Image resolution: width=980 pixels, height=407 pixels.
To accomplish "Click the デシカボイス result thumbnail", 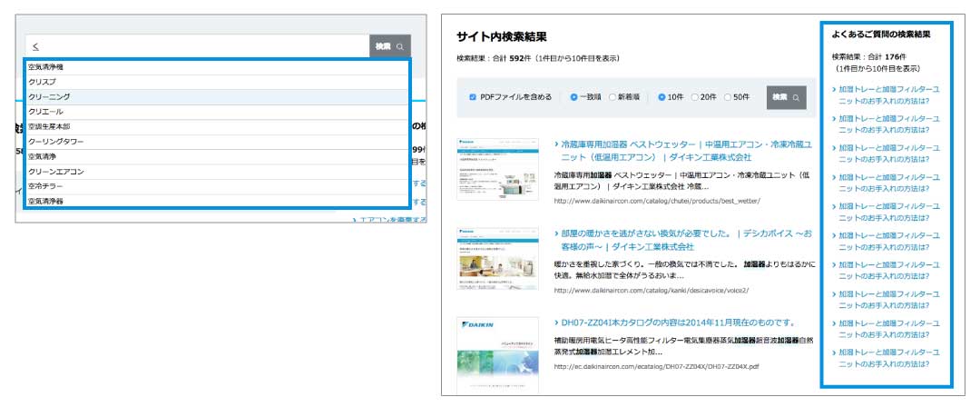I will pyautogui.click(x=497, y=259).
